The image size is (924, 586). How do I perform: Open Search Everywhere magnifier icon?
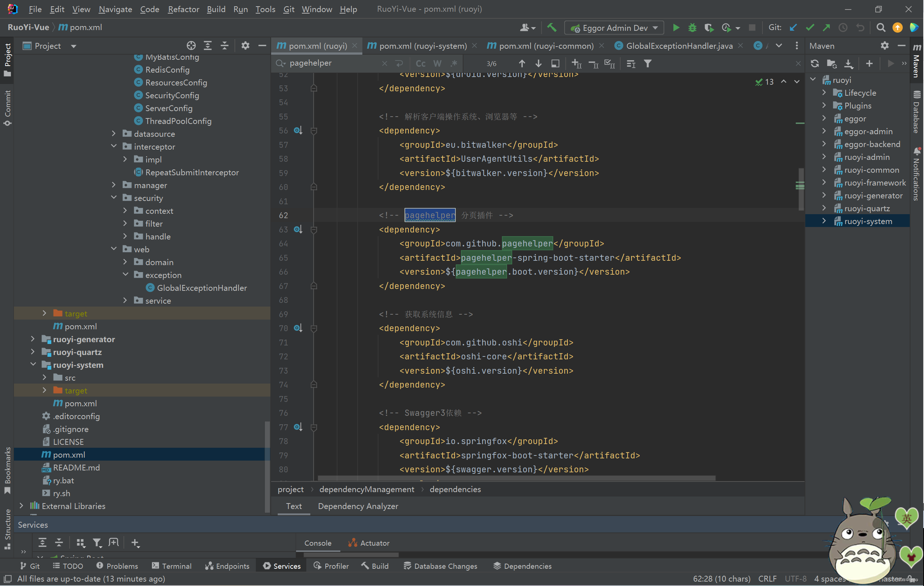[x=881, y=28]
